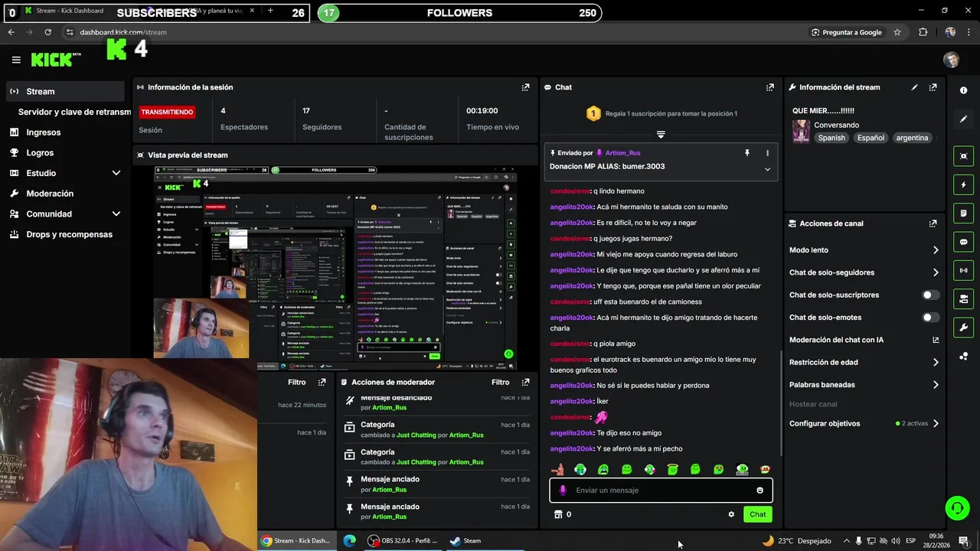Image resolution: width=980 pixels, height=551 pixels.
Task: Click the Spanish tag
Action: coord(831,138)
